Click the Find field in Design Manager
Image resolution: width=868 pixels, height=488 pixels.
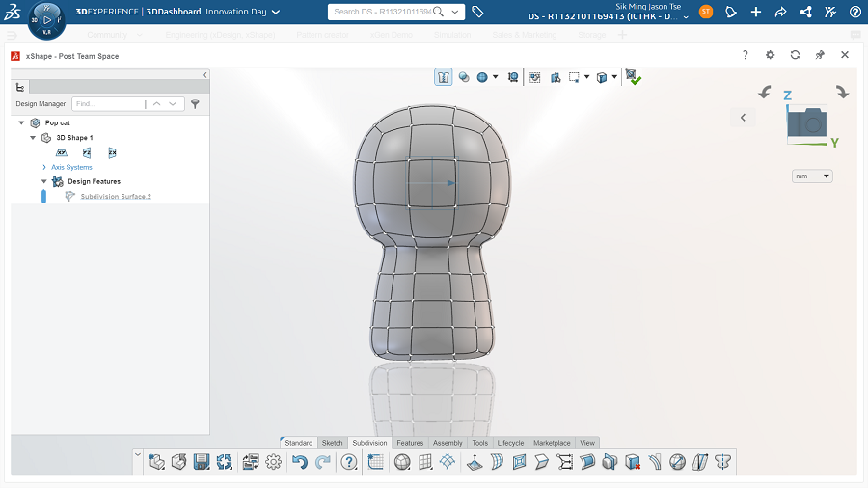point(106,103)
